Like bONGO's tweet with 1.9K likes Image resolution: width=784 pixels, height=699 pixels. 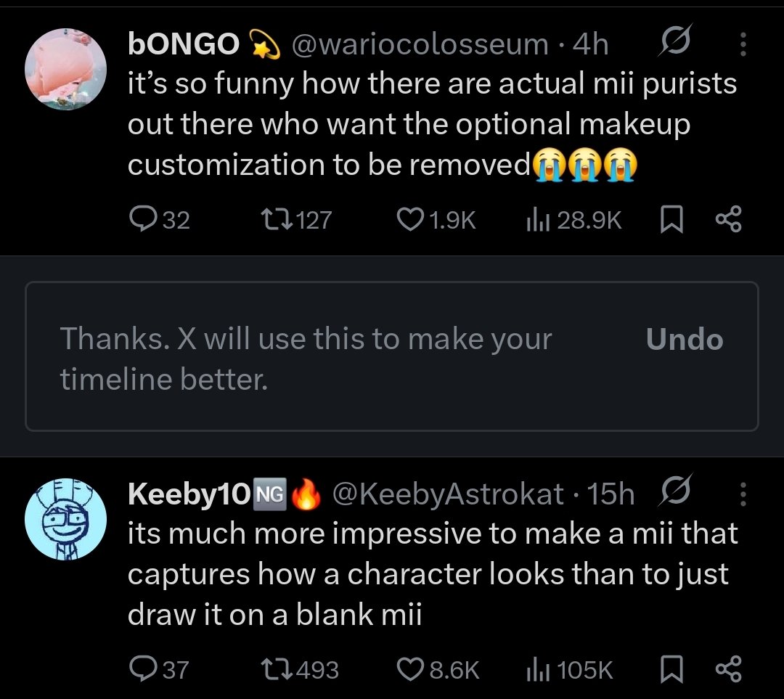(x=411, y=219)
